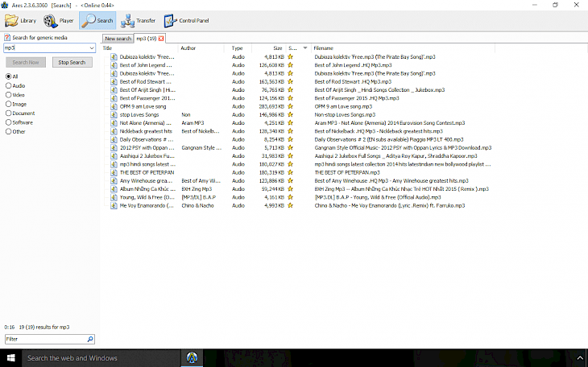The image size is (588, 367).
Task: Select the All media type radio button
Action: [8, 76]
